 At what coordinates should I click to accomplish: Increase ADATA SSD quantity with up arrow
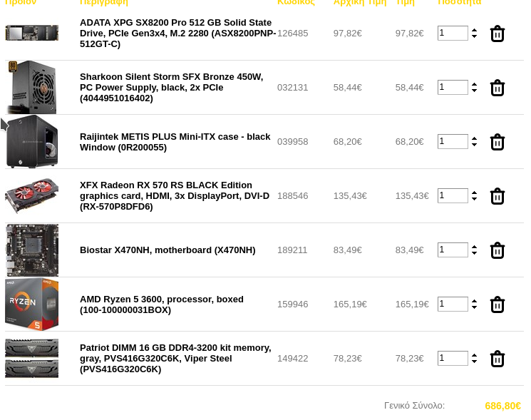tap(474, 30)
